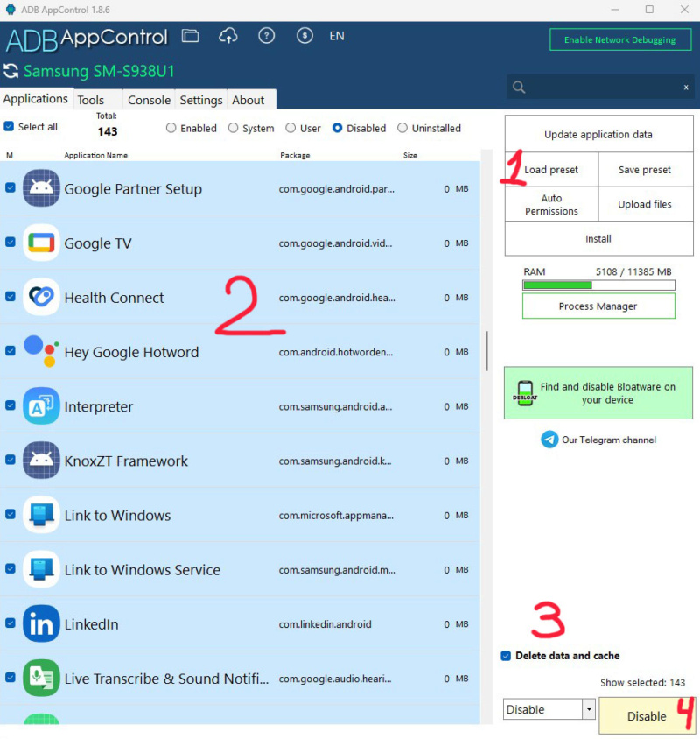Screen dimensions: 700x739
Task: Click the app list scrollbar thumb
Action: tap(487, 351)
